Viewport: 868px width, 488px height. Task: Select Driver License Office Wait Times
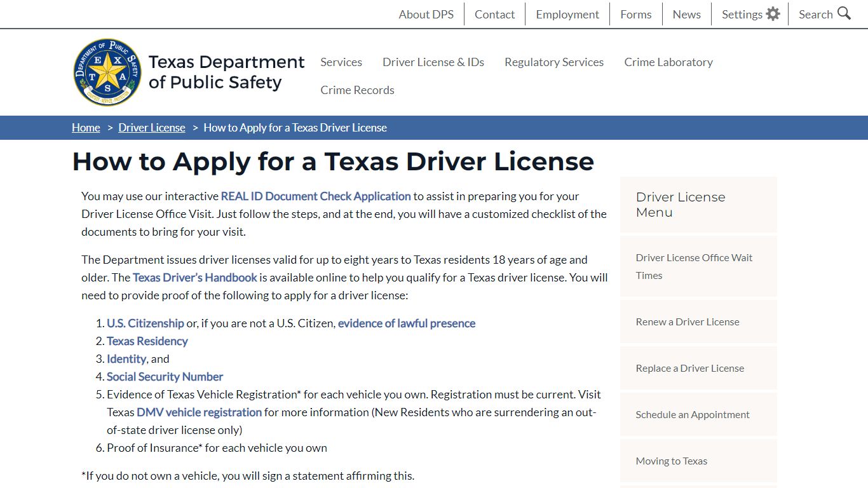694,266
